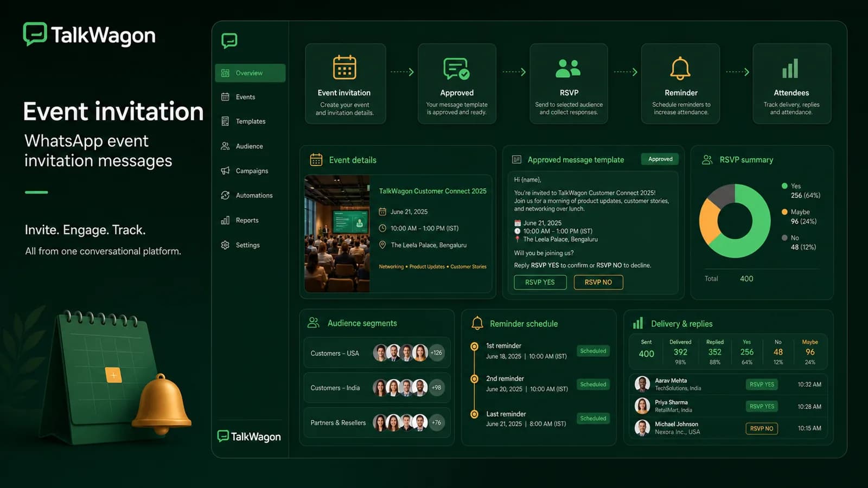The width and height of the screenshot is (868, 488).
Task: Click Michael Johnson's avatar
Action: tap(642, 428)
